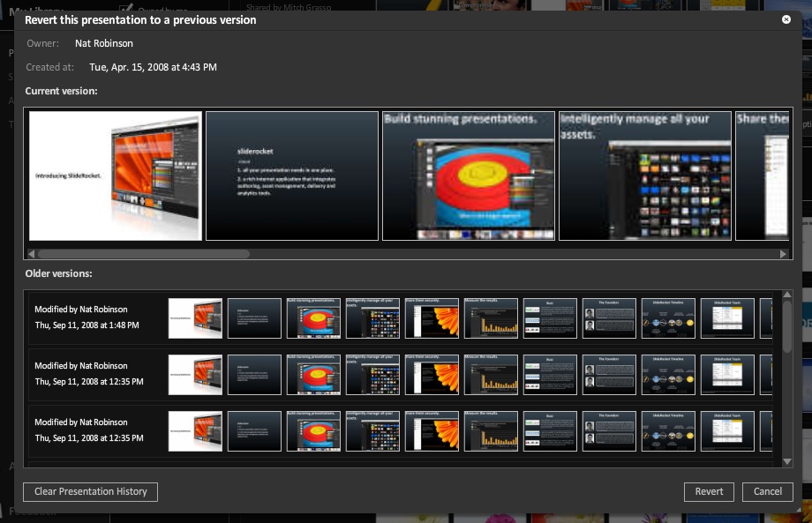812x523 pixels.
Task: Clear Presentation History button
Action: coord(90,491)
